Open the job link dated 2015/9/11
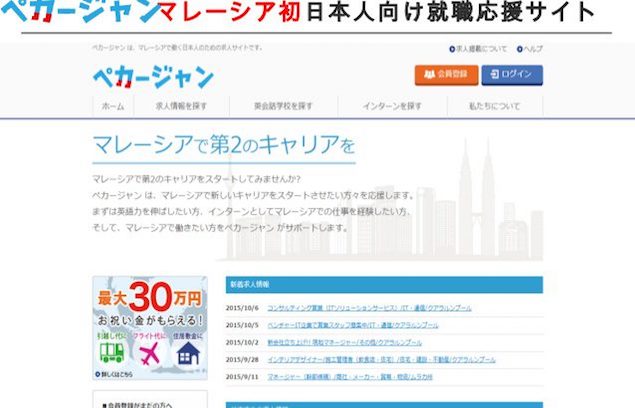Viewport: 635px width, 408px height. click(350, 377)
